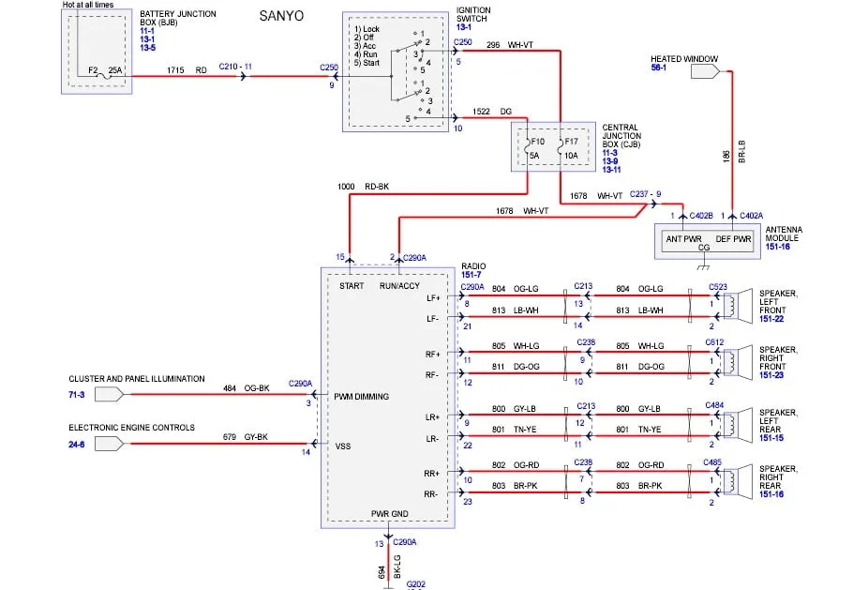Open page reference 13-1 under Ignition Switch
Viewport: 868px width, 590px height.
pyautogui.click(x=464, y=27)
